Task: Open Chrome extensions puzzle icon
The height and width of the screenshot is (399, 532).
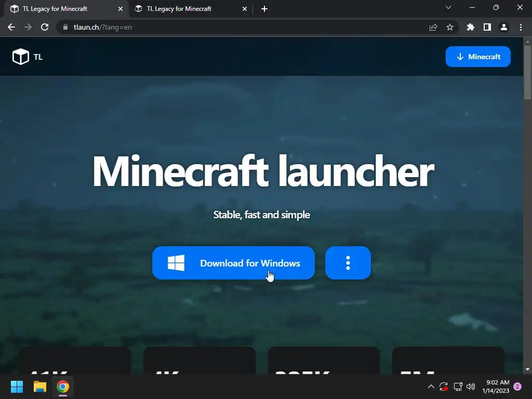Action: pos(471,27)
